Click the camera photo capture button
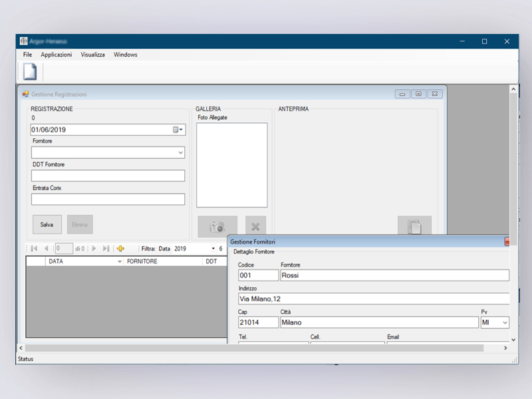This screenshot has width=532, height=399. pyautogui.click(x=217, y=227)
